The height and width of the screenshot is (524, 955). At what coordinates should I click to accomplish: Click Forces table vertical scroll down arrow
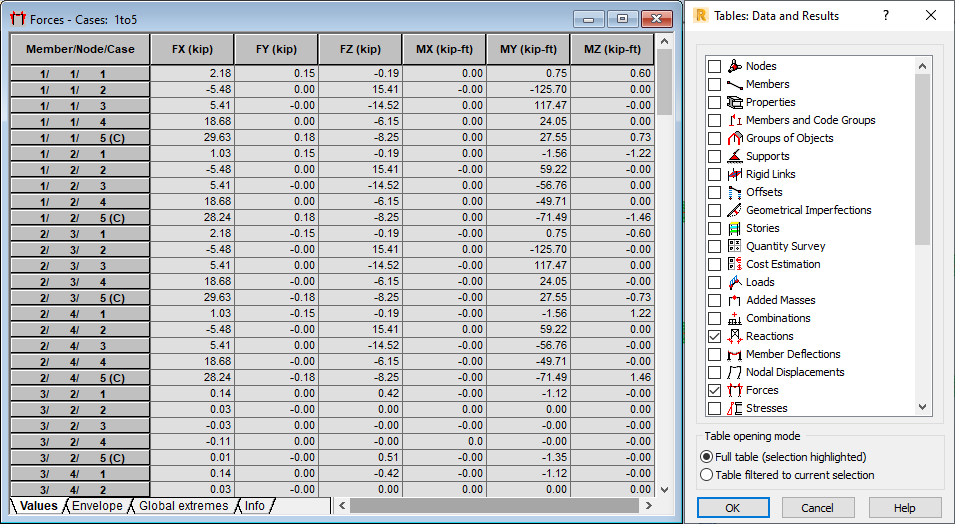pos(664,489)
